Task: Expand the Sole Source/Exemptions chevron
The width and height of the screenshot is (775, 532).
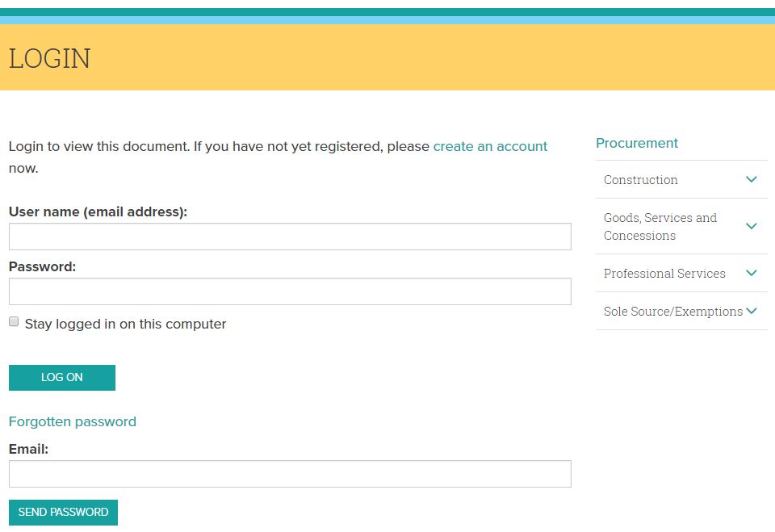Action: tap(751, 311)
